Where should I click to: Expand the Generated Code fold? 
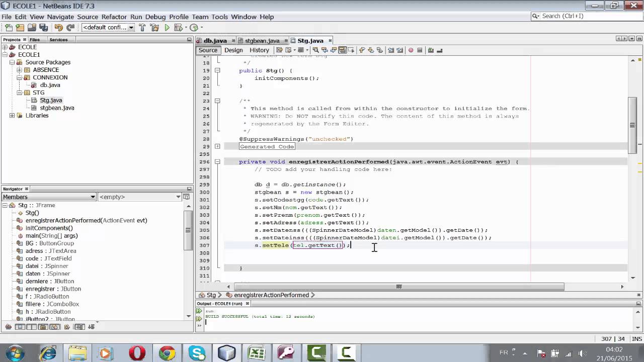217,146
